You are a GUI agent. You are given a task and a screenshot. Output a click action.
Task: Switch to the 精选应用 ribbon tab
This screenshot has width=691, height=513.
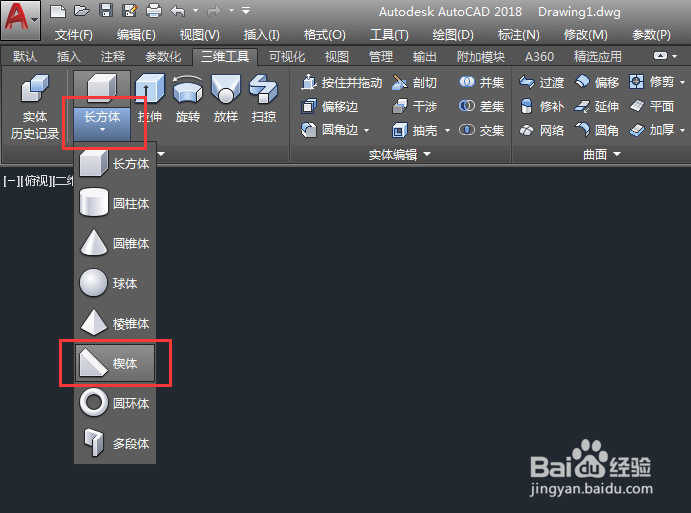(598, 56)
